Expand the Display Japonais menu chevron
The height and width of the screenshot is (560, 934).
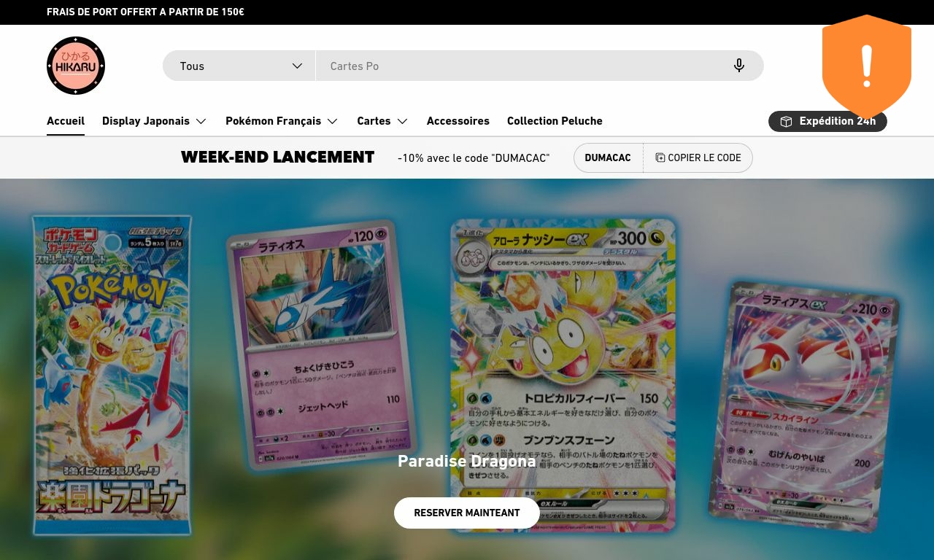click(201, 121)
